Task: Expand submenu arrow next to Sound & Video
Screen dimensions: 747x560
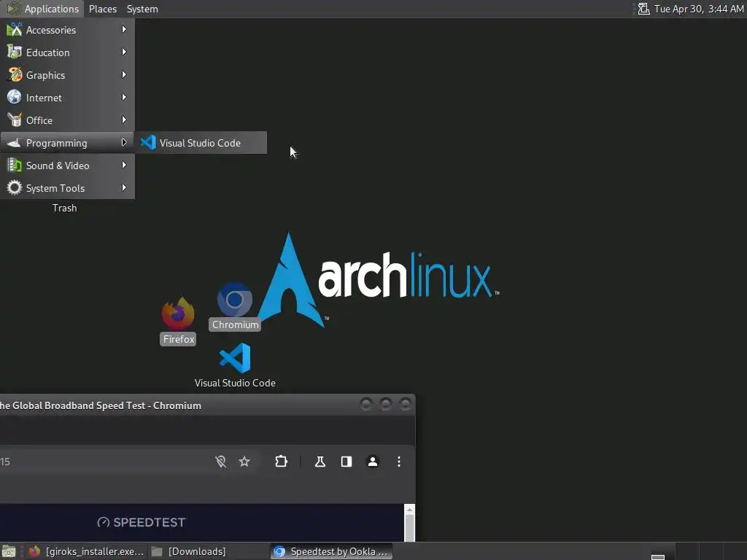Action: [124, 166]
